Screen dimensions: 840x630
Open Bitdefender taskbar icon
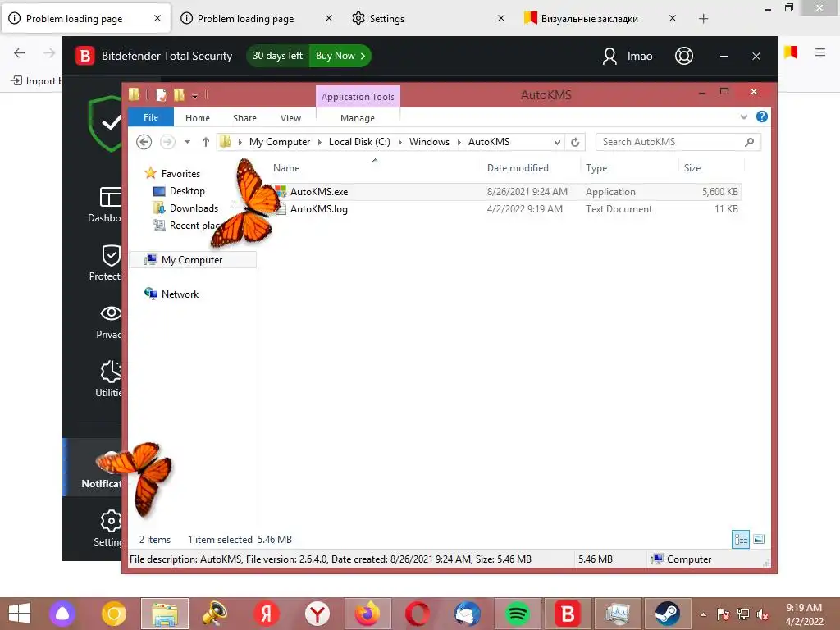[568, 614]
